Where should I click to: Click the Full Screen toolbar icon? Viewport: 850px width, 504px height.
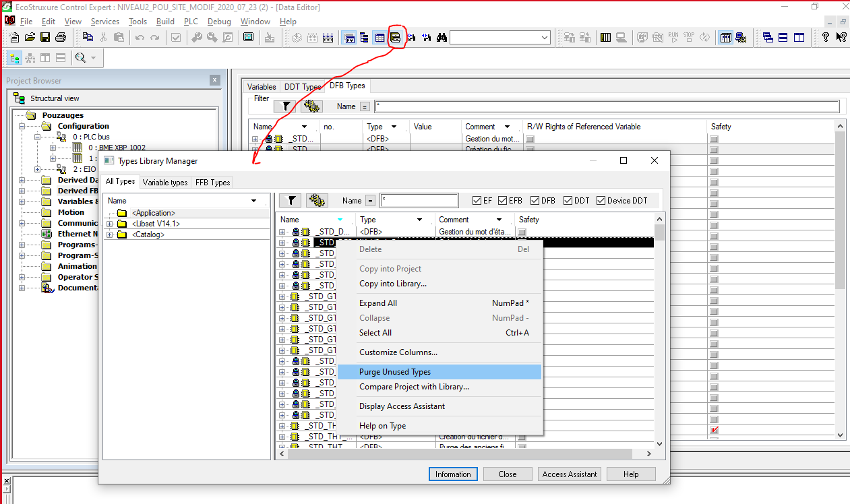coord(248,37)
